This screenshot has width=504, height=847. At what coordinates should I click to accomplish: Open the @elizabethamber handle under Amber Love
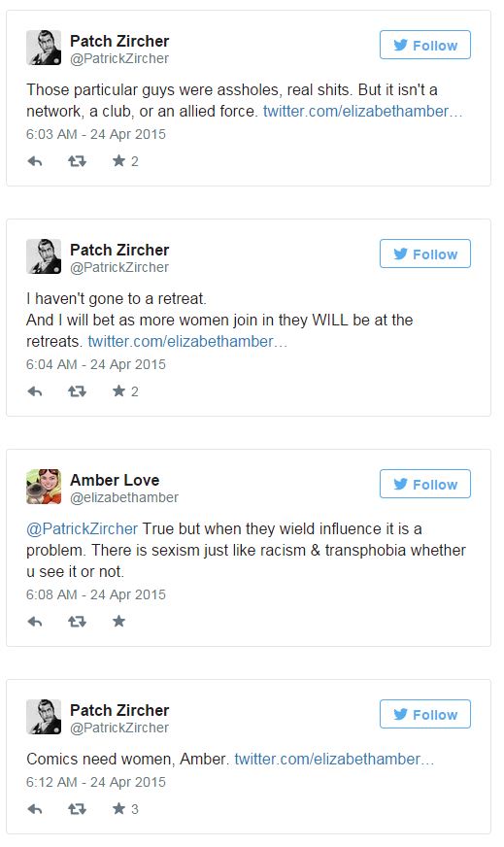124,497
